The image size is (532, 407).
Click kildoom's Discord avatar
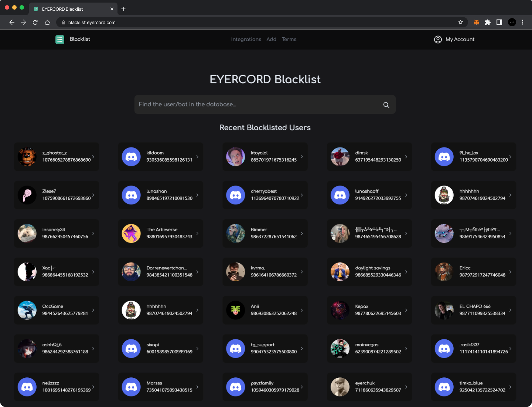[131, 157]
